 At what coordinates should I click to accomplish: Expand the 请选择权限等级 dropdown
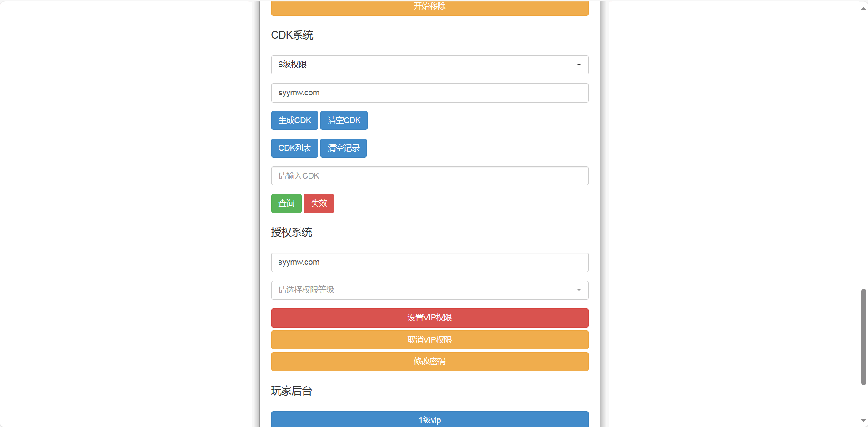click(429, 290)
